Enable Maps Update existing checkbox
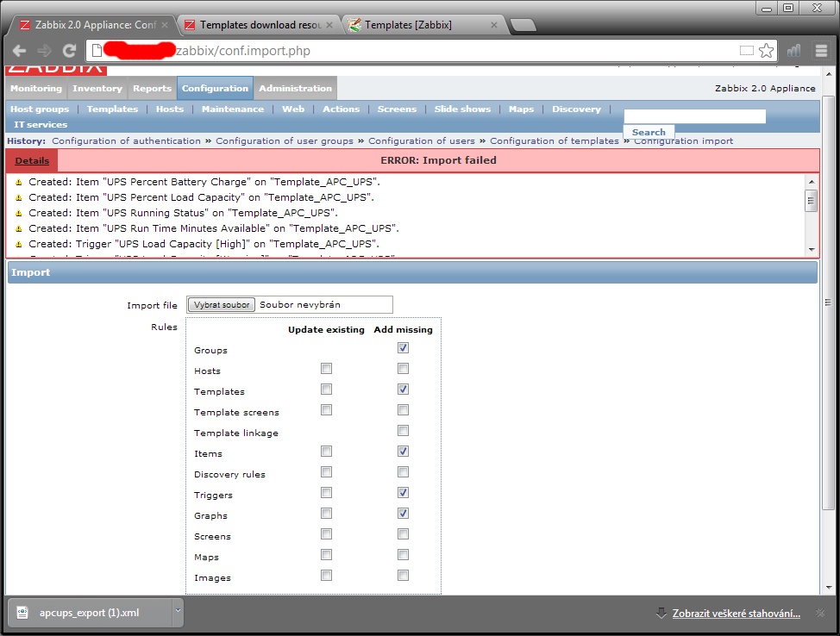 326,555
